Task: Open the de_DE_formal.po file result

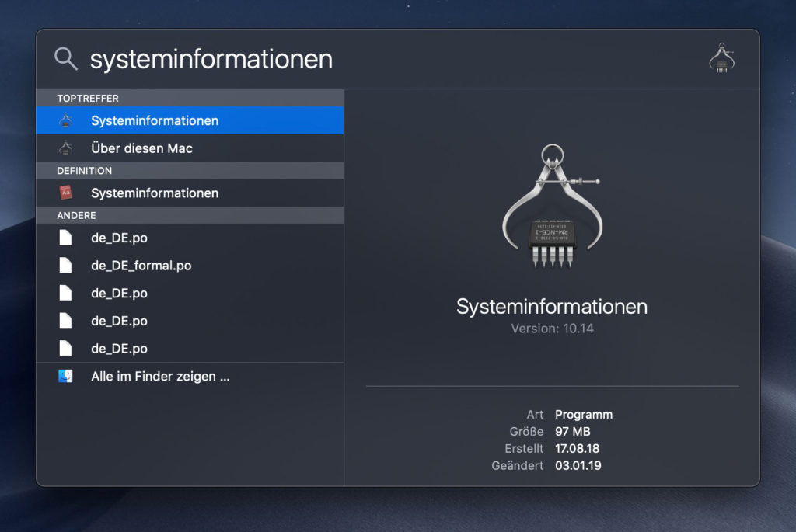Action: 190,266
